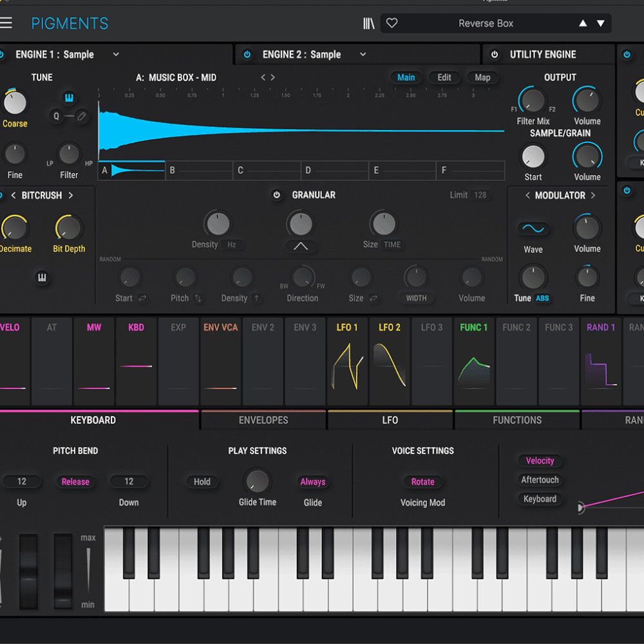Expand the Engine 1 Sample dropdown
Viewport: 644px width, 644px height.
(116, 55)
